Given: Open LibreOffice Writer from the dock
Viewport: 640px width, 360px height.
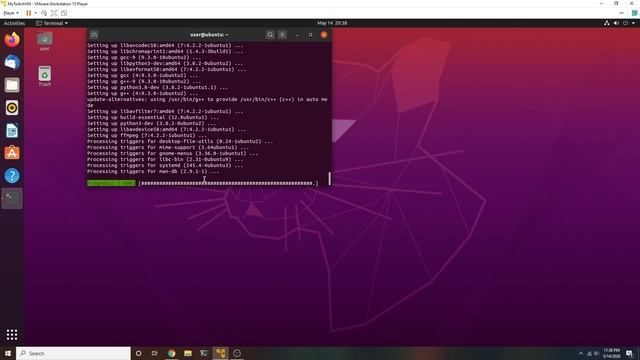Looking at the screenshot, I should (x=12, y=131).
